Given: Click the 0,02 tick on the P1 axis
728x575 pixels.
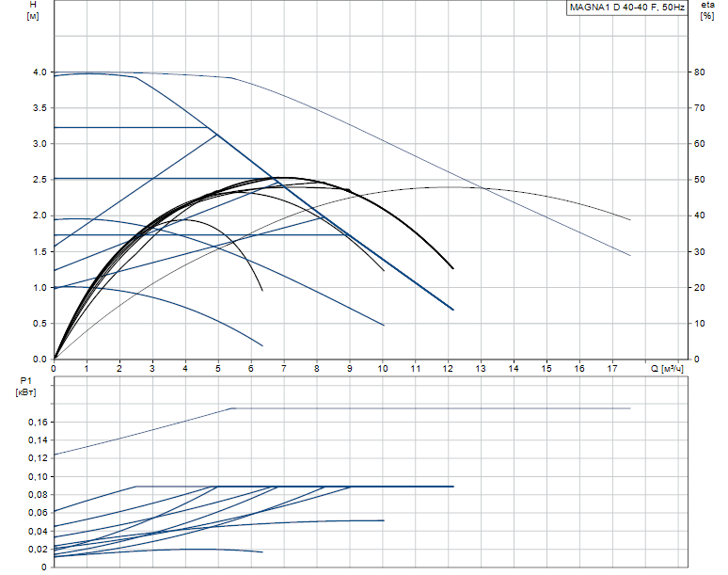Looking at the screenshot, I should click(x=35, y=549).
